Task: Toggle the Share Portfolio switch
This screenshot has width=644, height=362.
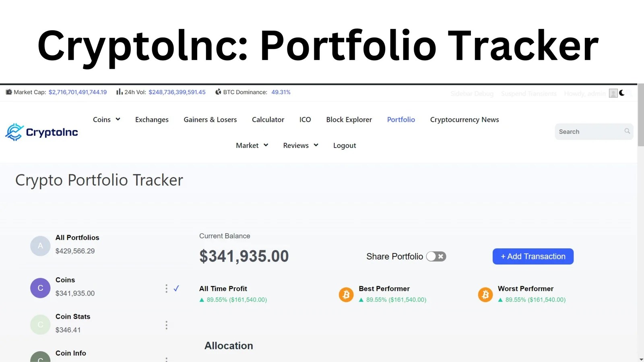Action: [x=436, y=256]
